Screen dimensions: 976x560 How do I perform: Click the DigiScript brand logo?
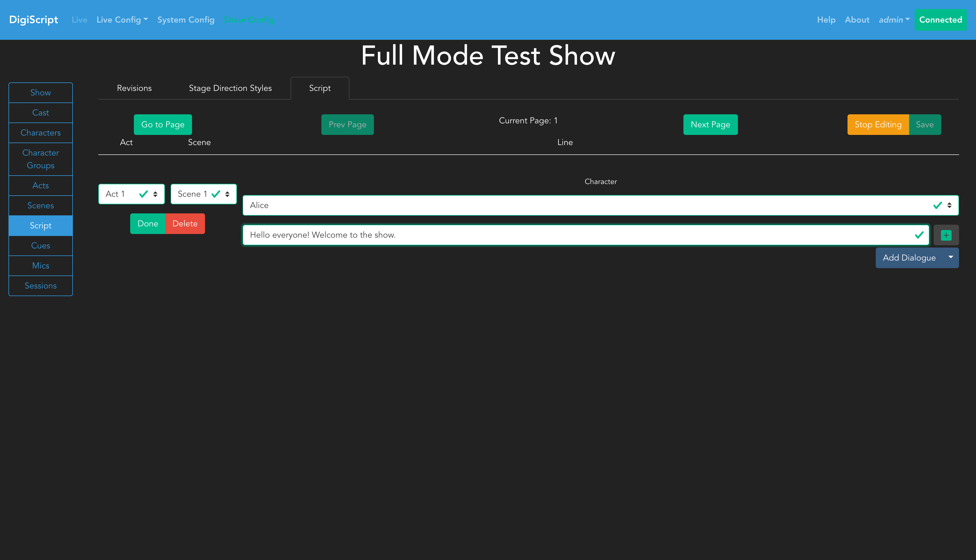click(34, 19)
